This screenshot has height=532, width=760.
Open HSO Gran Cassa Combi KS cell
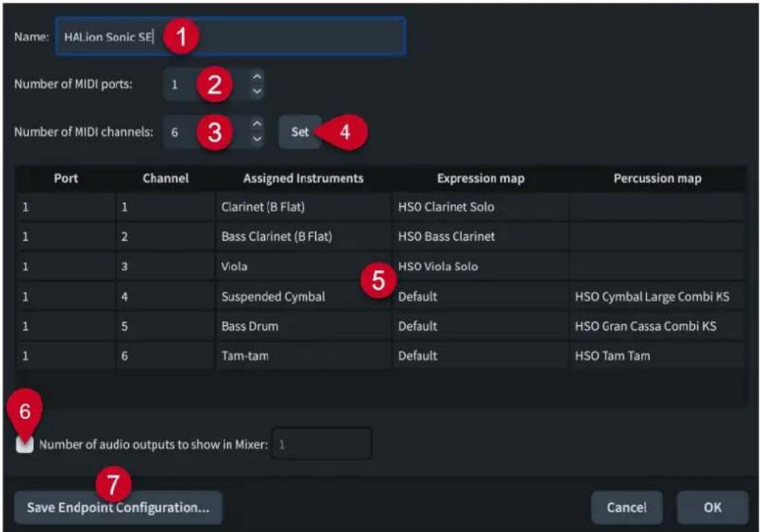pos(657,326)
